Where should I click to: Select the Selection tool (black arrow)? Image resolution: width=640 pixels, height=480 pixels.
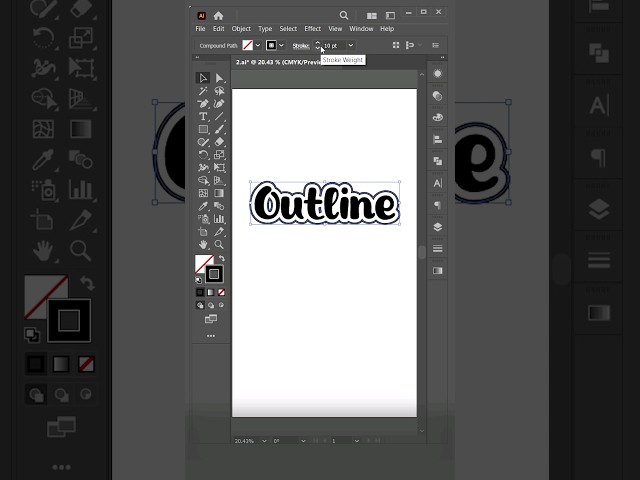[x=203, y=78]
